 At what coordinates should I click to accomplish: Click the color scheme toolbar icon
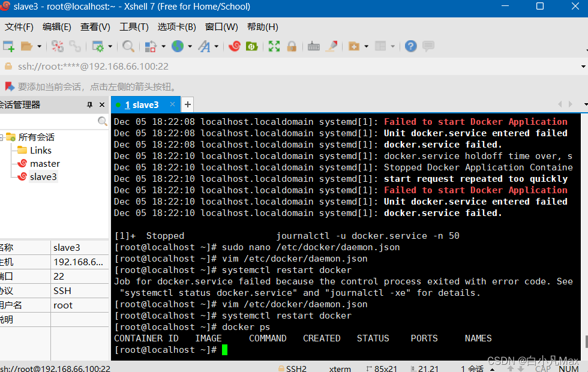151,47
